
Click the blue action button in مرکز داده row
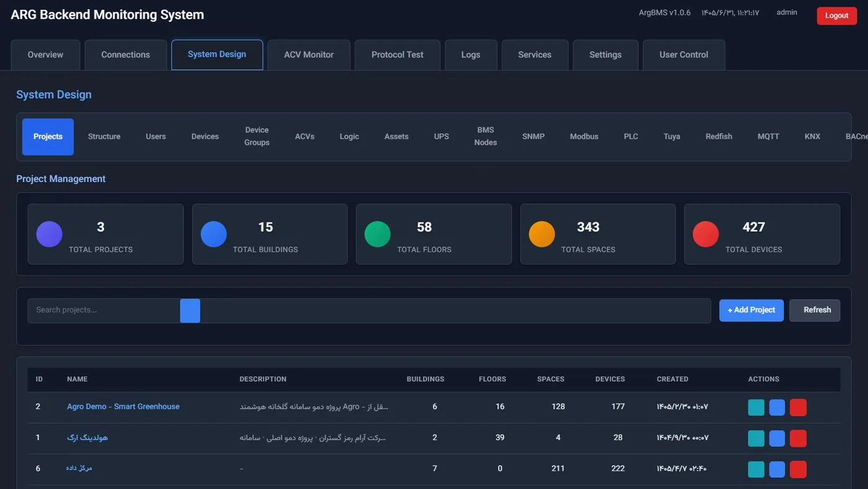pos(777,469)
